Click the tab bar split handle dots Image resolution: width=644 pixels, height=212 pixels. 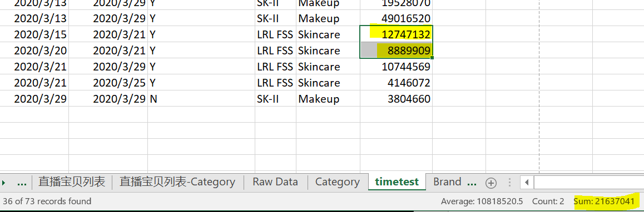(x=509, y=183)
